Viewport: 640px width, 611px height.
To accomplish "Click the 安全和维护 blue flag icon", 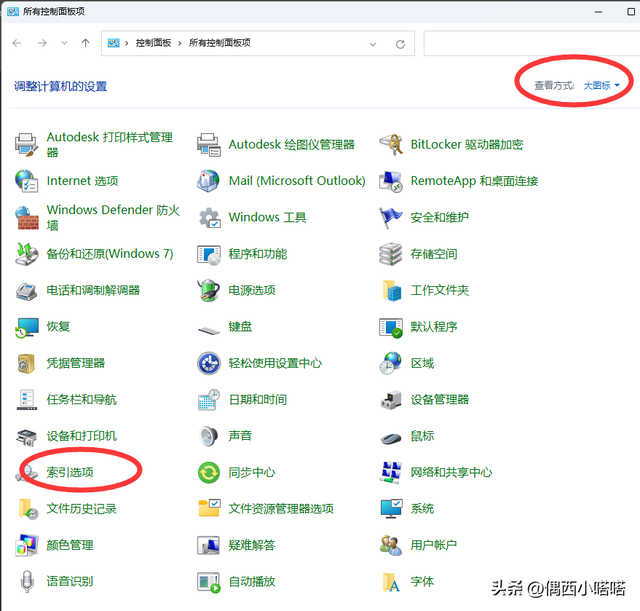I will tap(391, 217).
